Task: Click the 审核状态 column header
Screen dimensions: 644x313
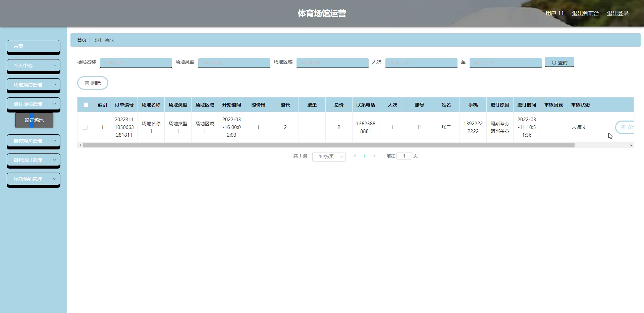Action: tap(580, 105)
